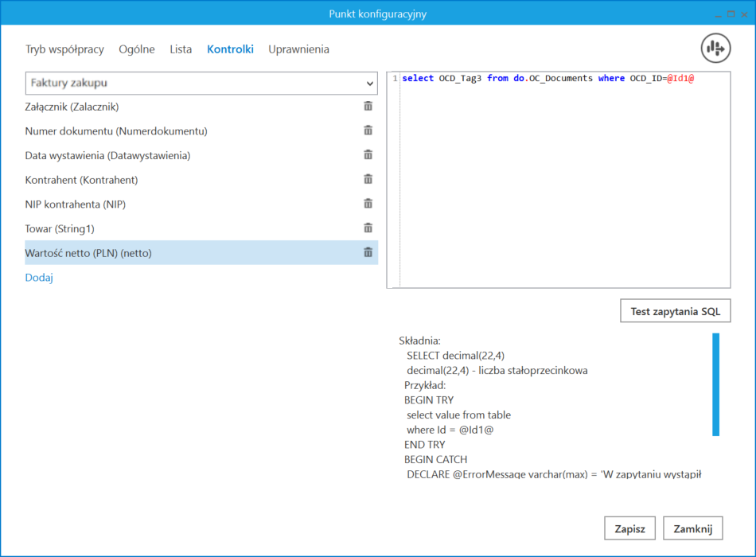This screenshot has width=756, height=557.
Task: Click the Dodaj link
Action: (x=39, y=278)
